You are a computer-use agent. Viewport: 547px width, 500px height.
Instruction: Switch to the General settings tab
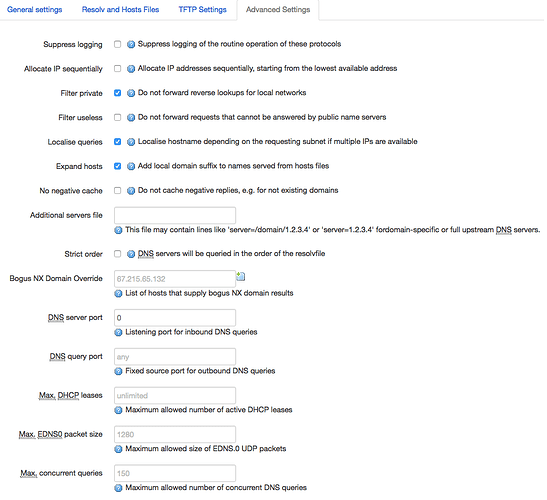35,10
